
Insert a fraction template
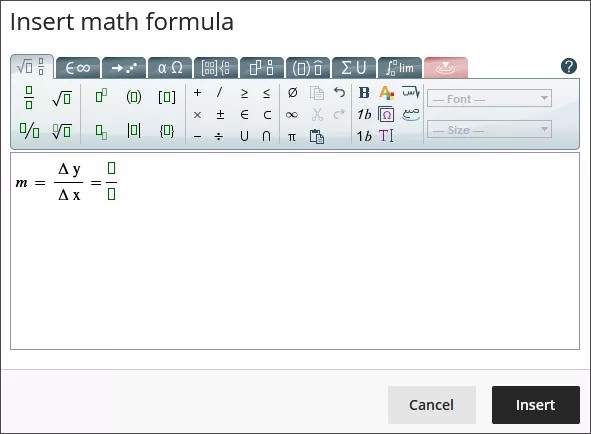(x=29, y=98)
